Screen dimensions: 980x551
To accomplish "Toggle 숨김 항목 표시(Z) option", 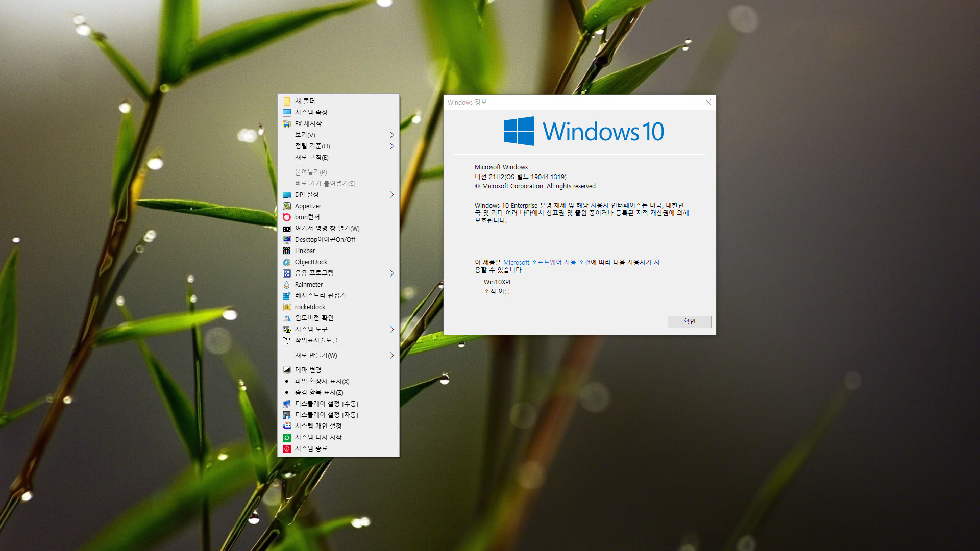I will [x=338, y=392].
